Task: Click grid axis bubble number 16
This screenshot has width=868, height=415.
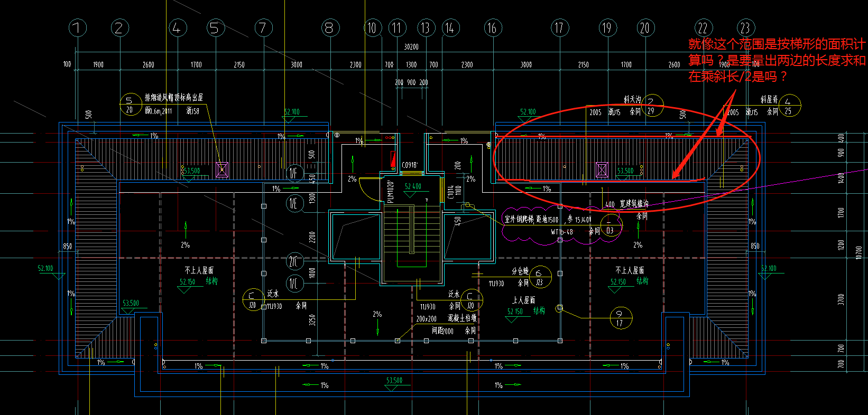Action: pos(493,28)
